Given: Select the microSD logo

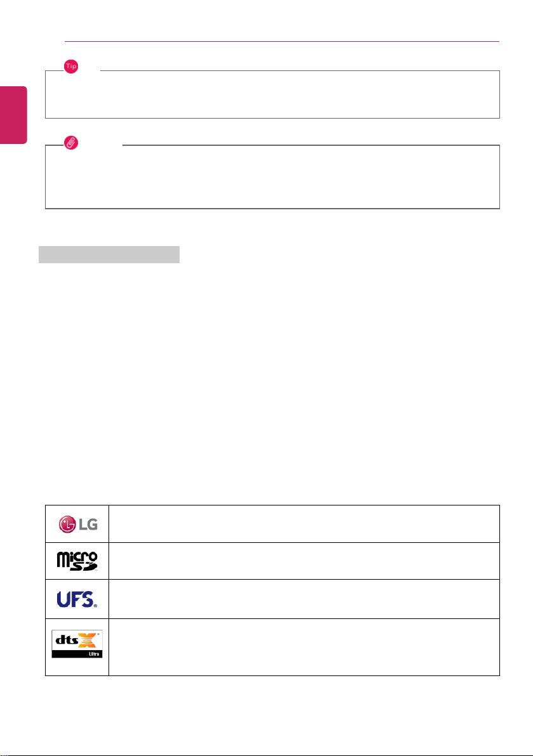Looking at the screenshot, I should (77, 562).
